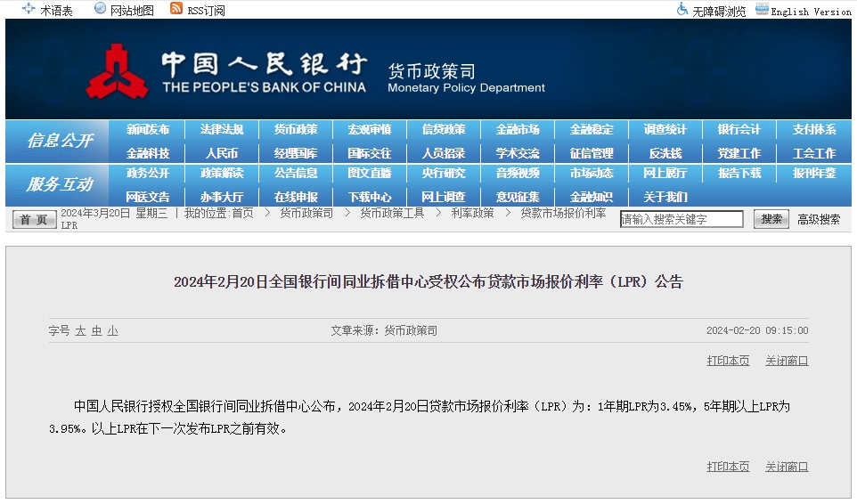Viewport: 857px width, 504px height.
Task: Set font size to 大 (large)
Action: (80, 330)
